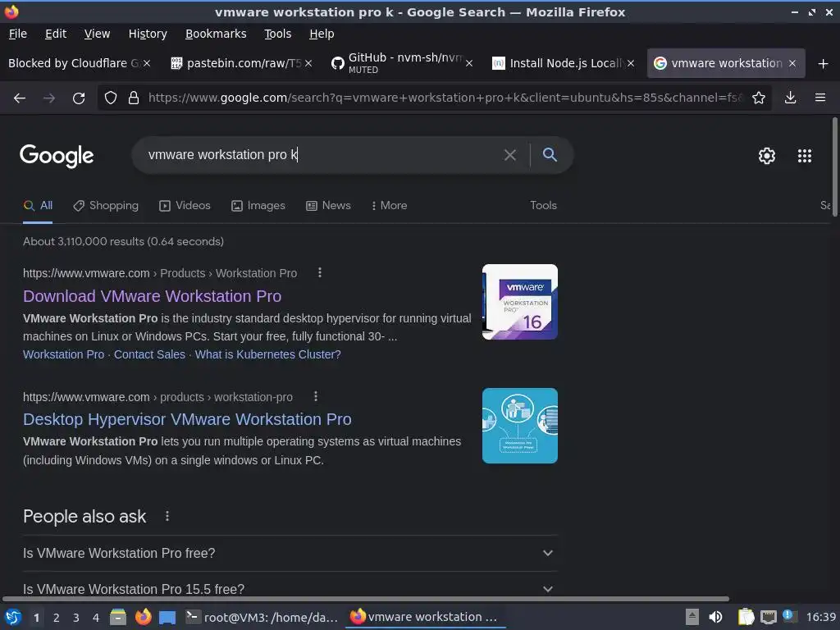
Task: Follow the Contact Sales sitelink
Action: click(x=149, y=354)
